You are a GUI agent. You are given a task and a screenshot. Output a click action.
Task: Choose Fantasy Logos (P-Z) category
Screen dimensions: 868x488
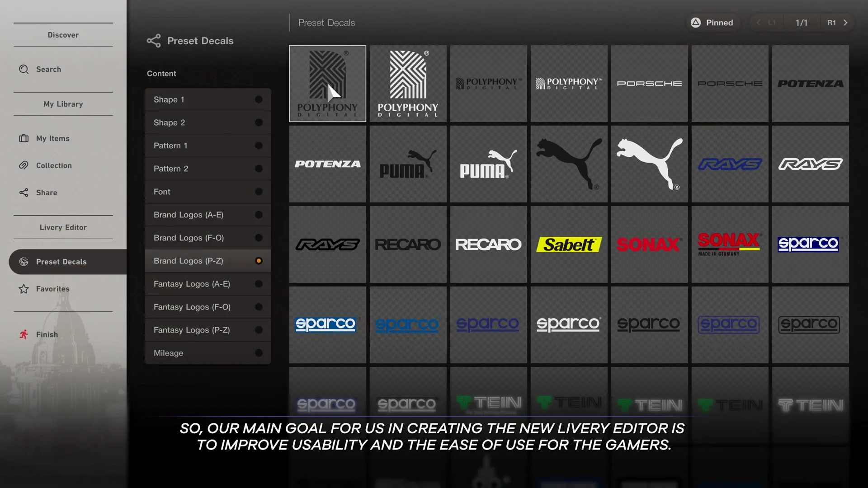tap(208, 330)
